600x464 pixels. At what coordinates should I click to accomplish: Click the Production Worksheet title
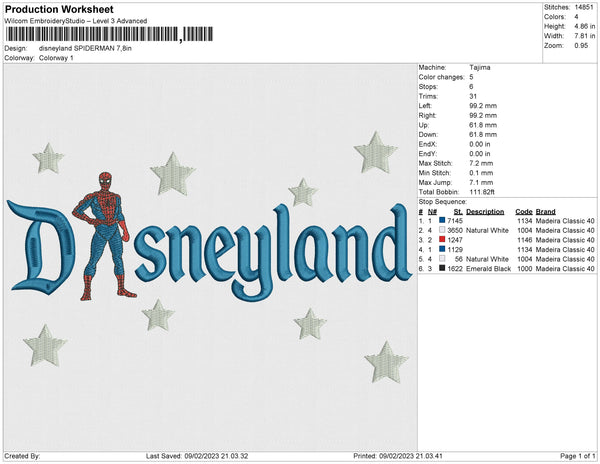[59, 9]
